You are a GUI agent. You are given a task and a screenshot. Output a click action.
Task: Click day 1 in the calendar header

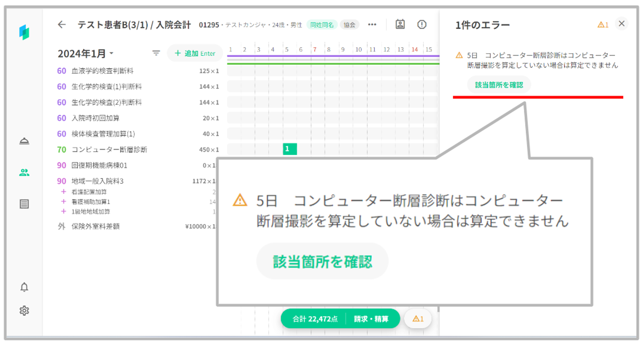231,50
